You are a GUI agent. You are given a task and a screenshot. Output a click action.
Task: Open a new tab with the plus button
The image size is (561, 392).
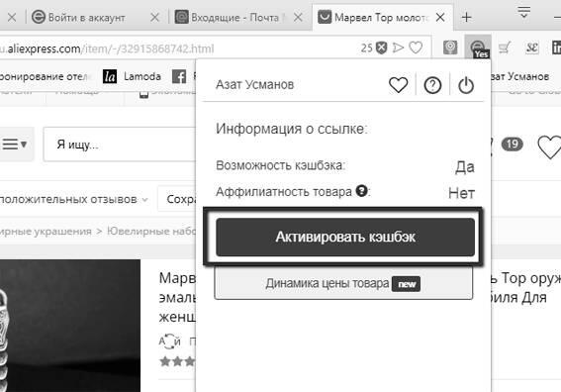tap(467, 17)
